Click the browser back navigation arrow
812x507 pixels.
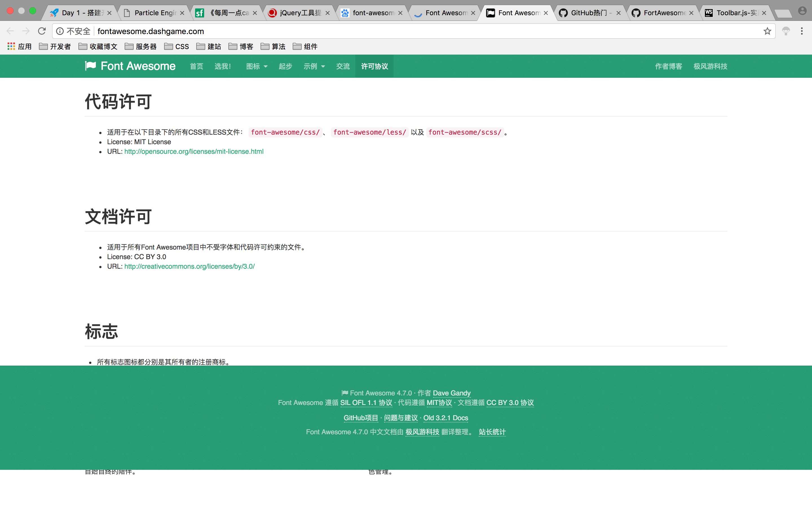(10, 31)
